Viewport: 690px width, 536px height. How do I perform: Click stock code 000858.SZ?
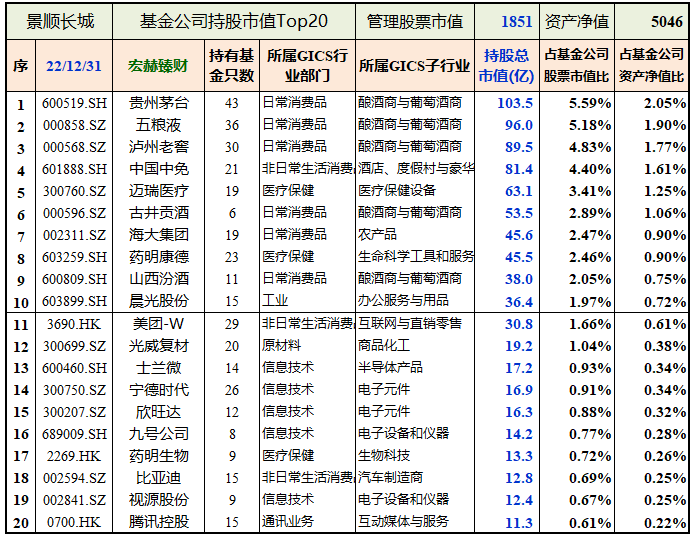pos(74,125)
